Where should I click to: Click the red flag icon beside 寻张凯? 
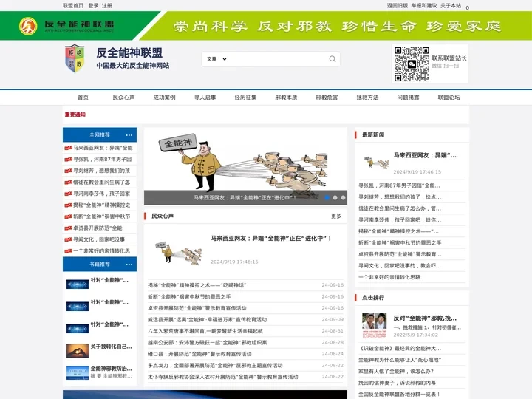tap(69, 160)
